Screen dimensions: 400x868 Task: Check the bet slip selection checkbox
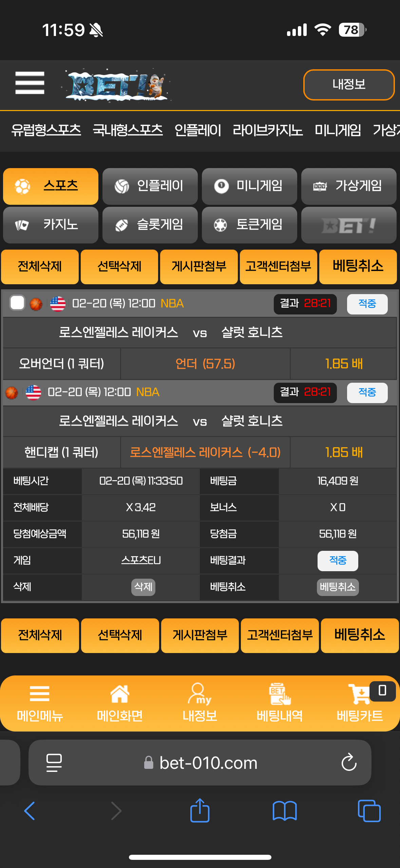pyautogui.click(x=17, y=303)
